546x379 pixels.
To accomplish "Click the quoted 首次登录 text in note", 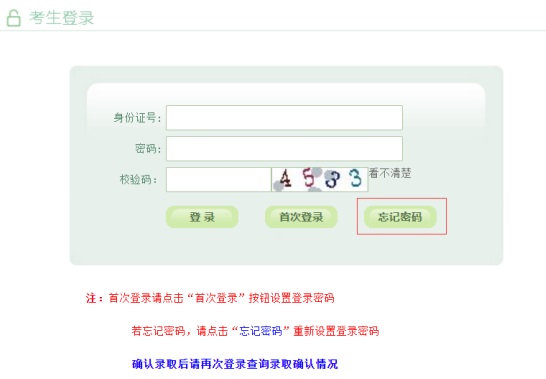I will click(x=216, y=298).
